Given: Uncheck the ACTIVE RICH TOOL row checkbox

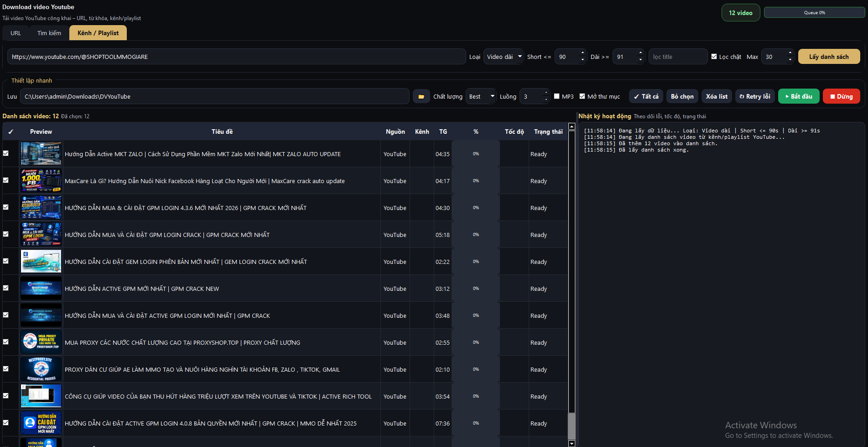Looking at the screenshot, I should tap(6, 396).
